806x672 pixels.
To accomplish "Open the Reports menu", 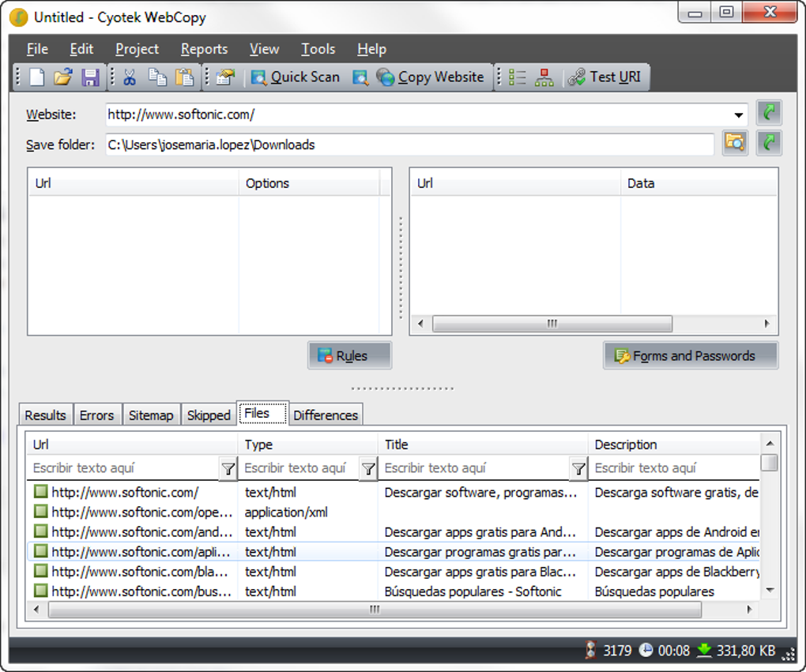I will click(204, 49).
